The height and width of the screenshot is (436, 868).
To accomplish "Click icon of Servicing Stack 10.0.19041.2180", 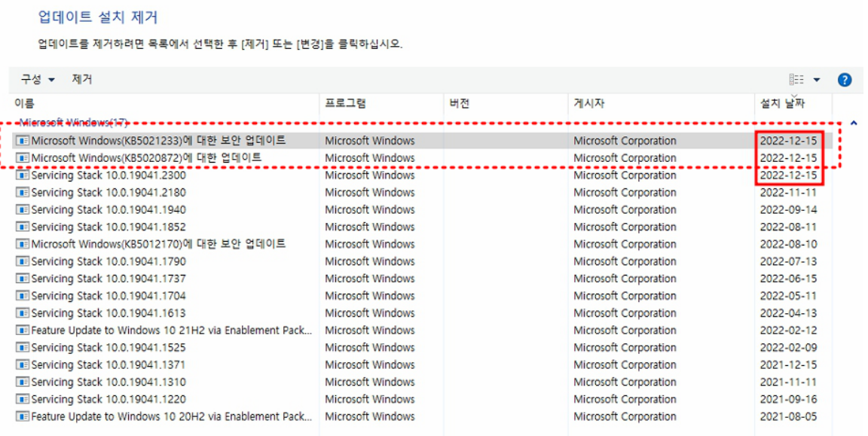I will point(23,193).
